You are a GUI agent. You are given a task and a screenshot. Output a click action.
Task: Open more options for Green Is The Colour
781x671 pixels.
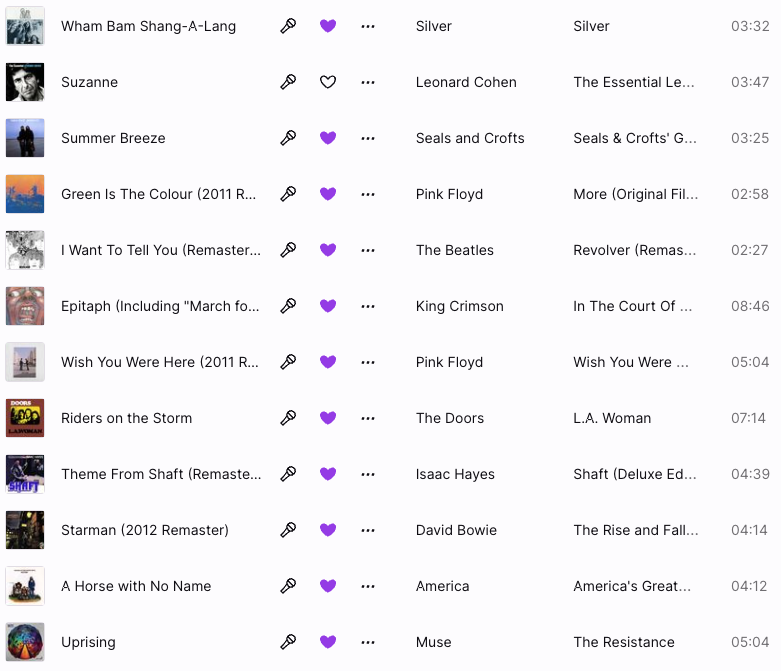pos(368,194)
